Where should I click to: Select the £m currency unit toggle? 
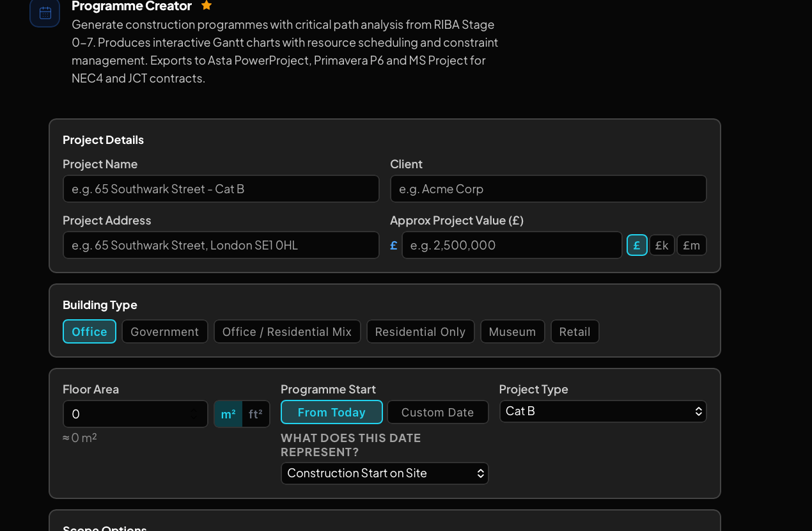692,245
